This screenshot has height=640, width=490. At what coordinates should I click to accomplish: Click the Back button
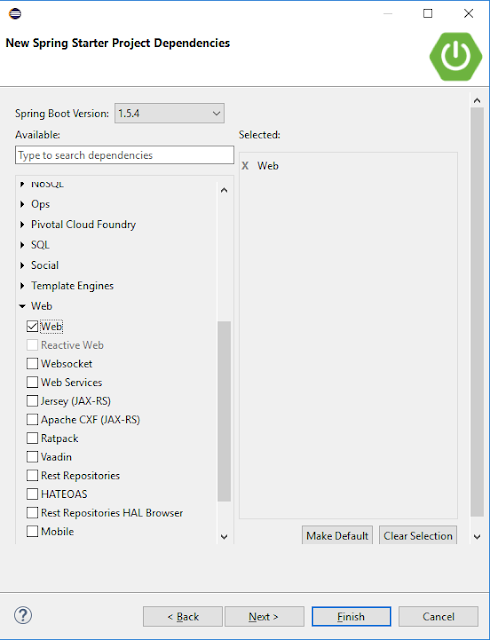point(183,616)
